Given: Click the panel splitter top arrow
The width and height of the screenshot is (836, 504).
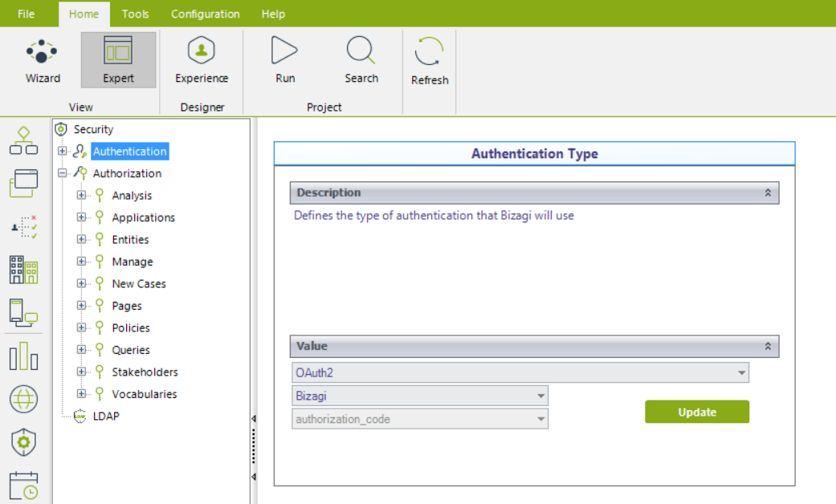Looking at the screenshot, I should tap(254, 419).
